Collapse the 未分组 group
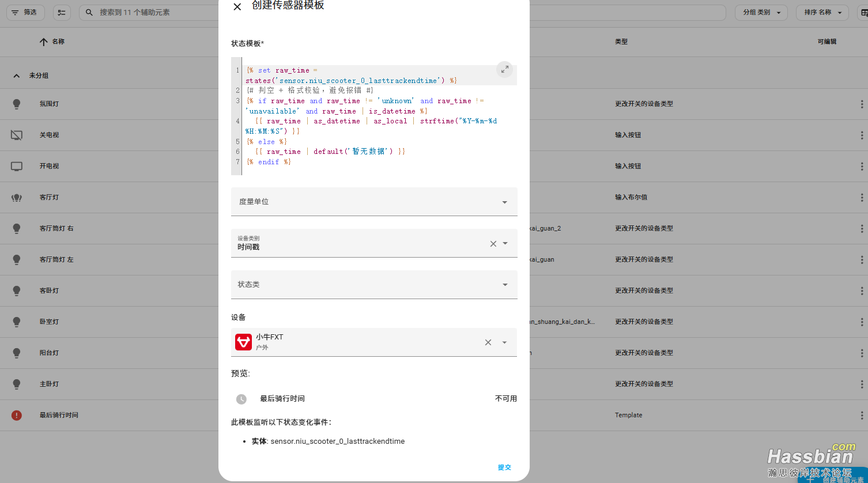 click(x=17, y=76)
